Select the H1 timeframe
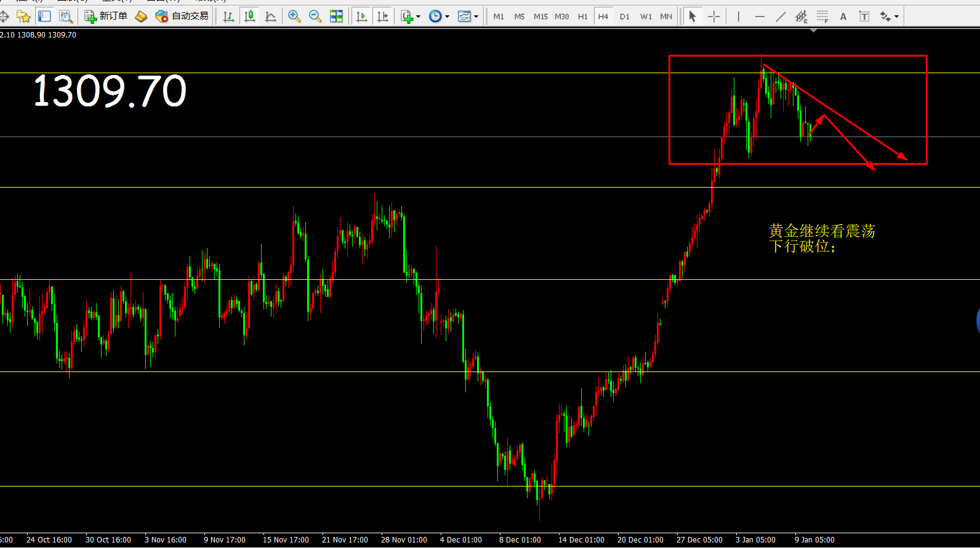This screenshot has width=980, height=548. [582, 17]
